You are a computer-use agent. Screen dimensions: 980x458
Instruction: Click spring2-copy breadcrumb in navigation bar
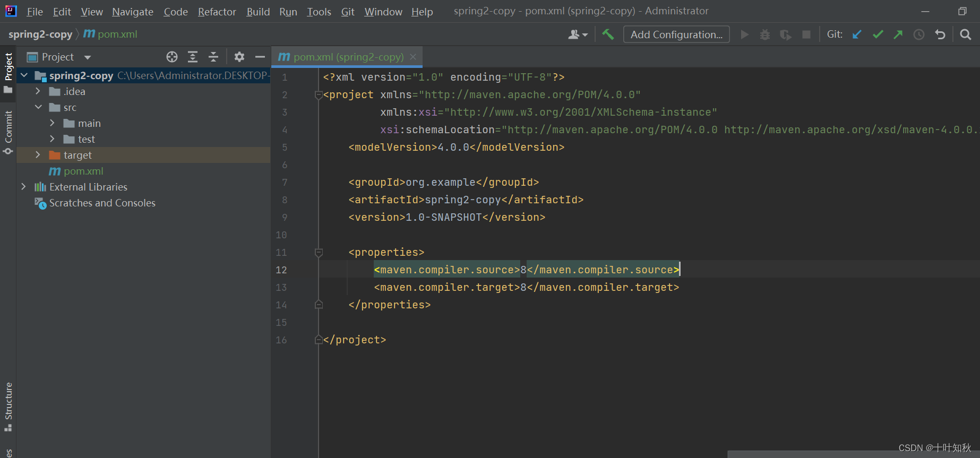(40, 34)
